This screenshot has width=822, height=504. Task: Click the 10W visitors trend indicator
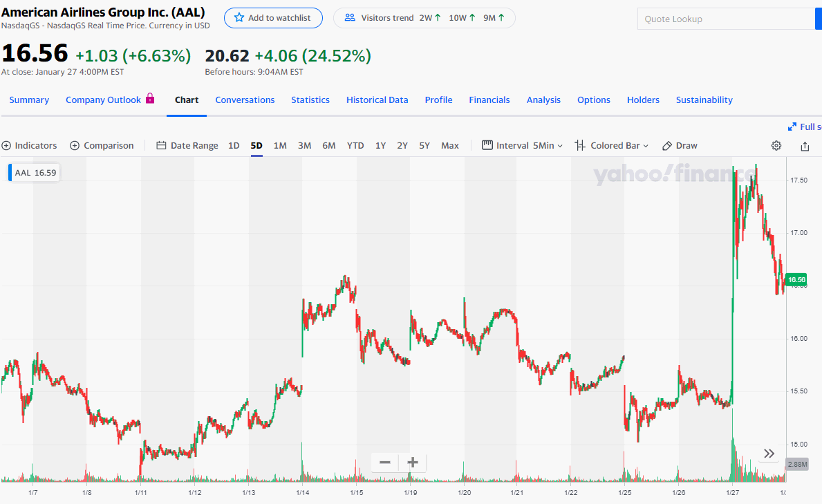tap(462, 18)
